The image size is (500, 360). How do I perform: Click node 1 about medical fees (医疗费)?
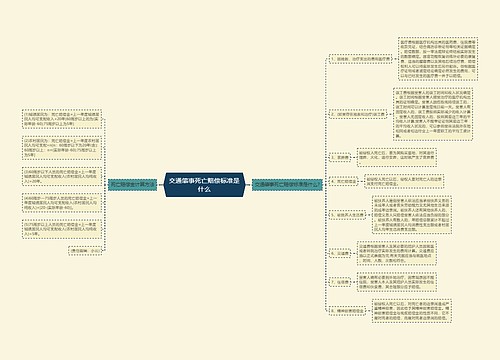(360, 59)
